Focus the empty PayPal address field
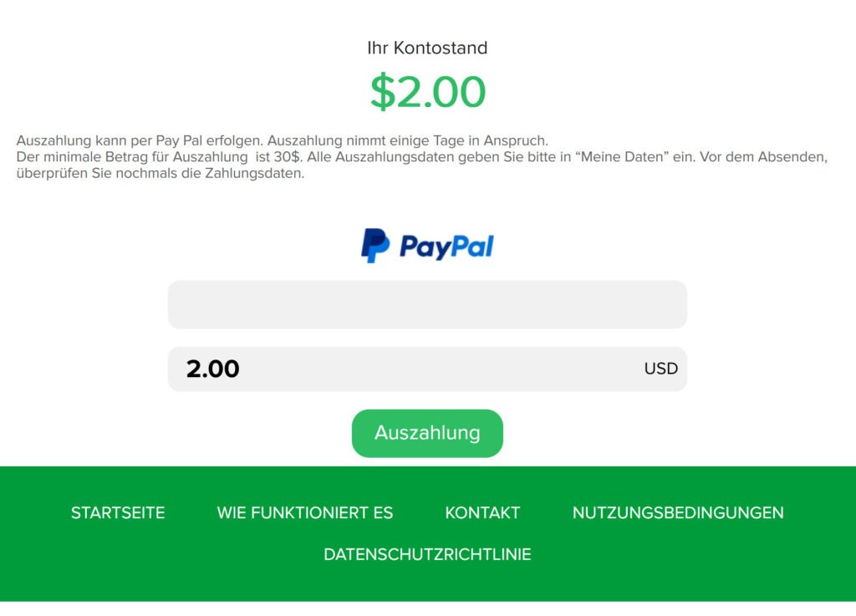This screenshot has height=616, width=856. click(x=427, y=305)
